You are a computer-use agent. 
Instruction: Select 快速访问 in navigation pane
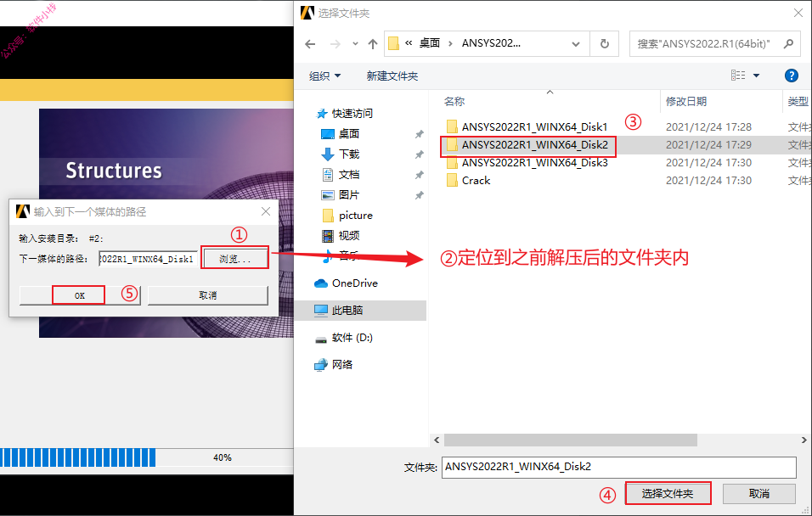[352, 114]
